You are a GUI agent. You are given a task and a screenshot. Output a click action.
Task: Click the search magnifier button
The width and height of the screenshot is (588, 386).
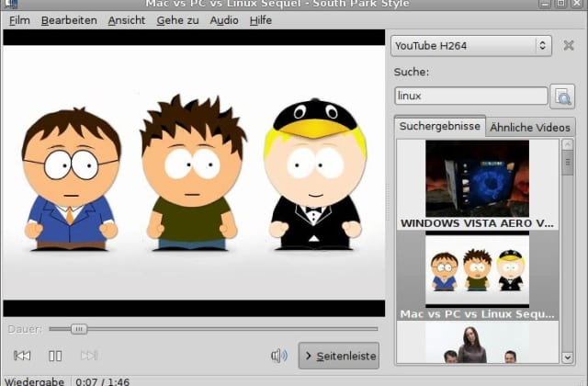click(562, 96)
